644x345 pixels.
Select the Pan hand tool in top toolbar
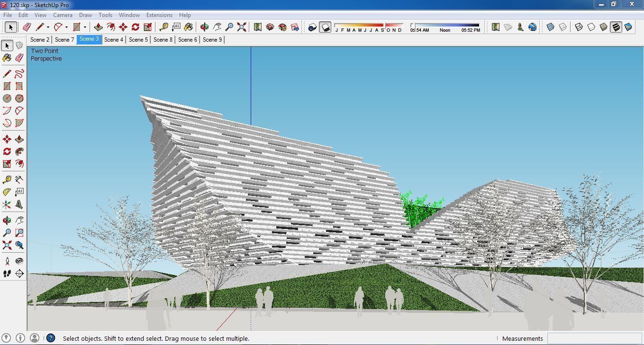pos(217,27)
